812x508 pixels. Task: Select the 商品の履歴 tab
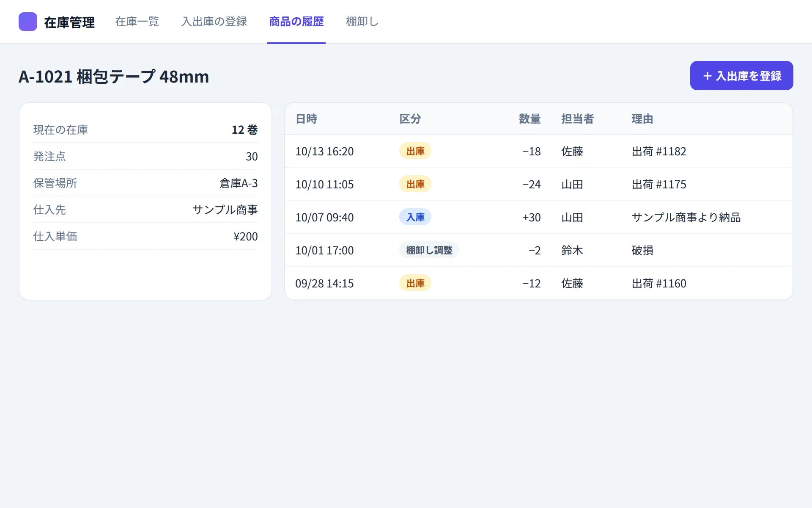[296, 22]
